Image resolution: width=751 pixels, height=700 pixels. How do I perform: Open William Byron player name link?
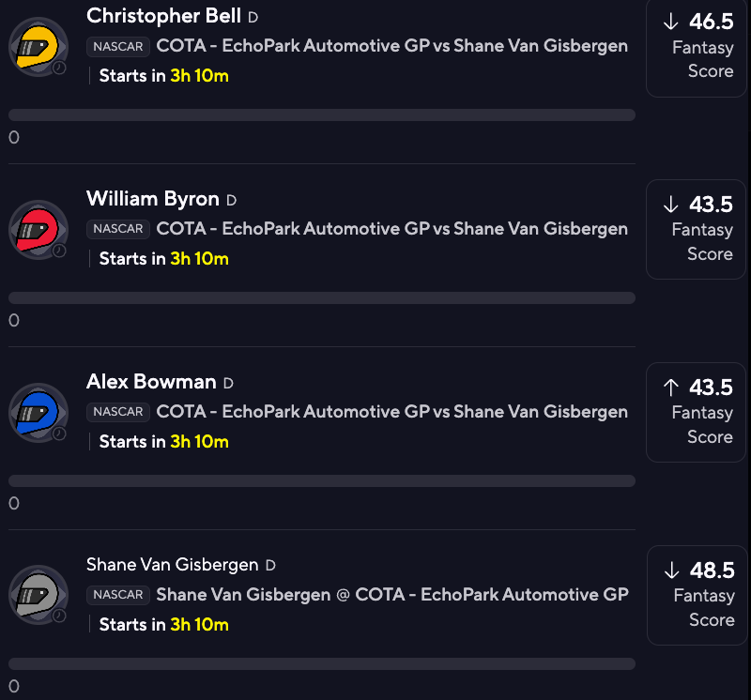coord(153,199)
